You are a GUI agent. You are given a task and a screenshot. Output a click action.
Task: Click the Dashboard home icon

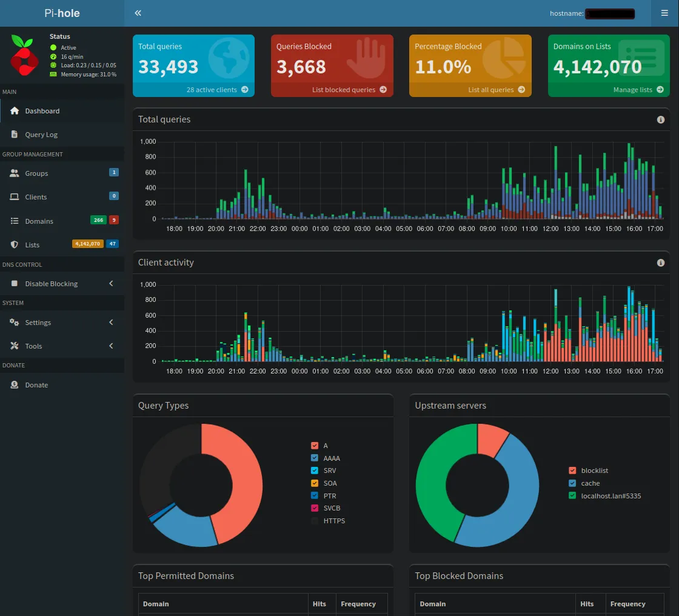[x=15, y=110]
